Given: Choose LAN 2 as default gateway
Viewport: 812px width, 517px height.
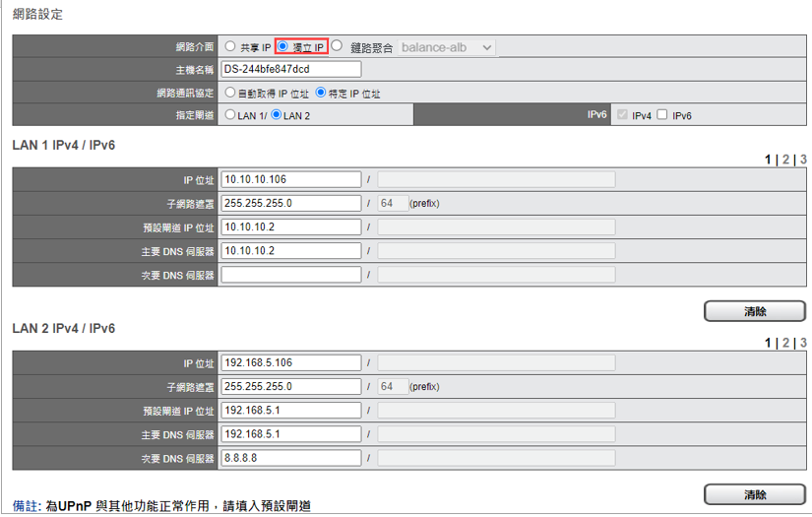Looking at the screenshot, I should pos(277,114).
